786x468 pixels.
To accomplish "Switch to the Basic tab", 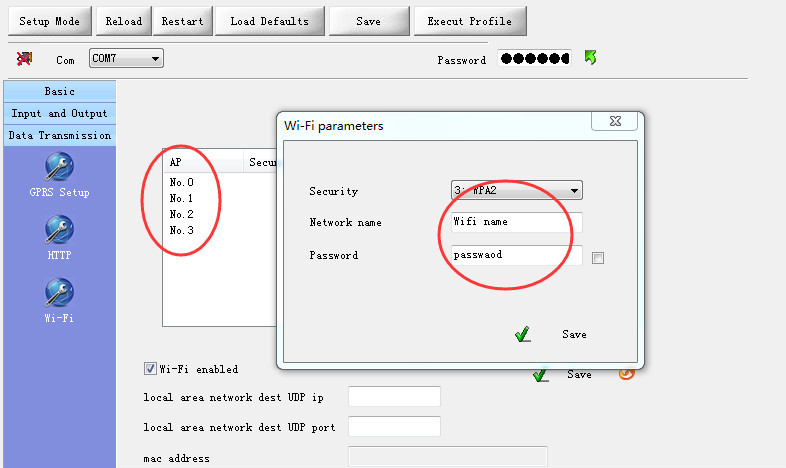I will [59, 92].
